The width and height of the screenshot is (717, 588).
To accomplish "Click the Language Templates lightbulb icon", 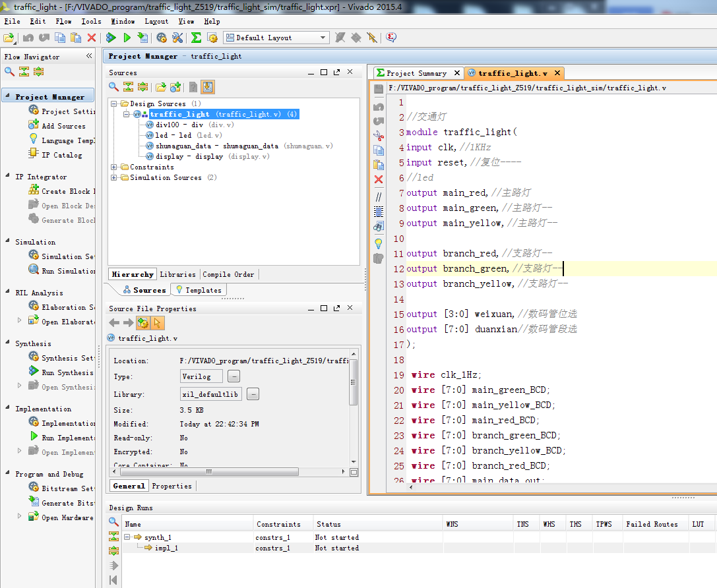I will click(x=34, y=139).
